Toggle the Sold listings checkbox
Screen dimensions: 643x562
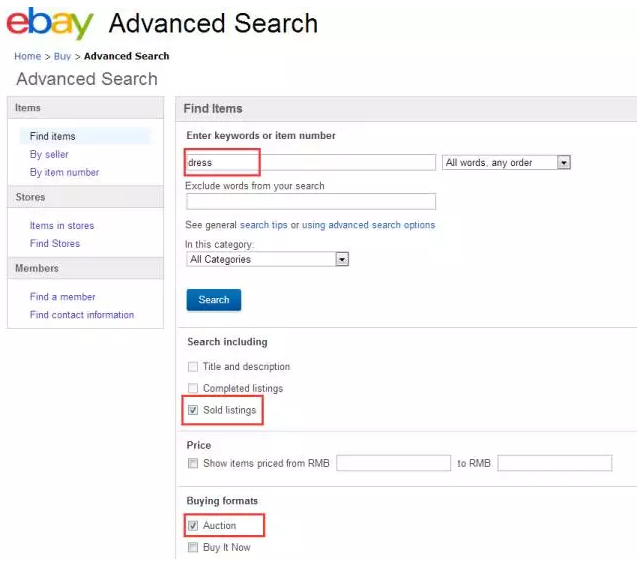pyautogui.click(x=193, y=410)
